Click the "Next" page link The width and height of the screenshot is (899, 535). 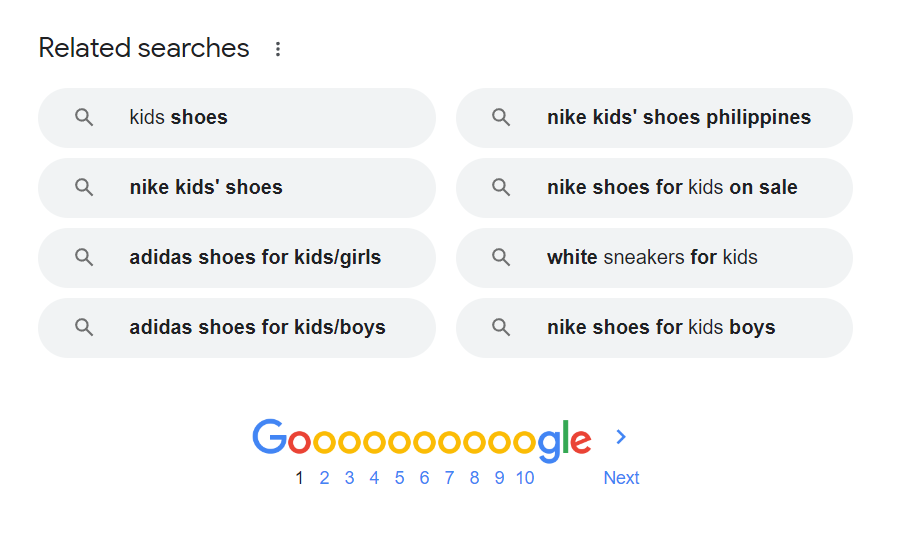point(621,478)
